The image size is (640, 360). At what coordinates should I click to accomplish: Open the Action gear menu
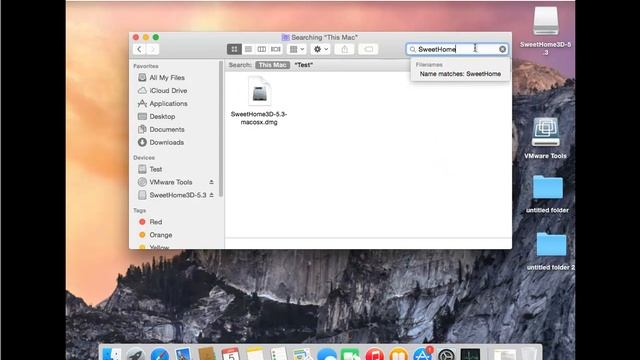320,49
